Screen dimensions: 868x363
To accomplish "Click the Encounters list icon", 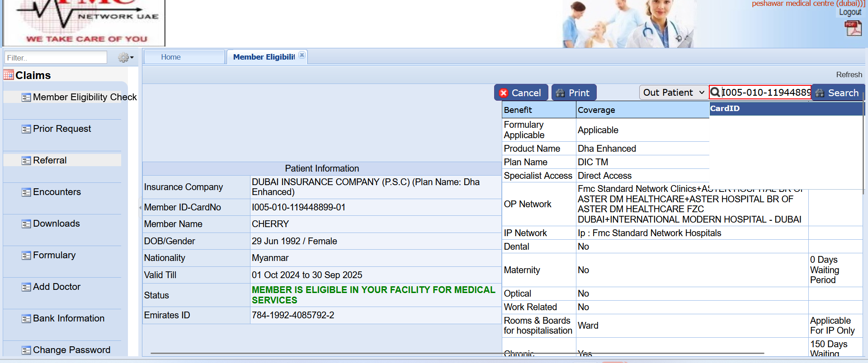I will [26, 192].
